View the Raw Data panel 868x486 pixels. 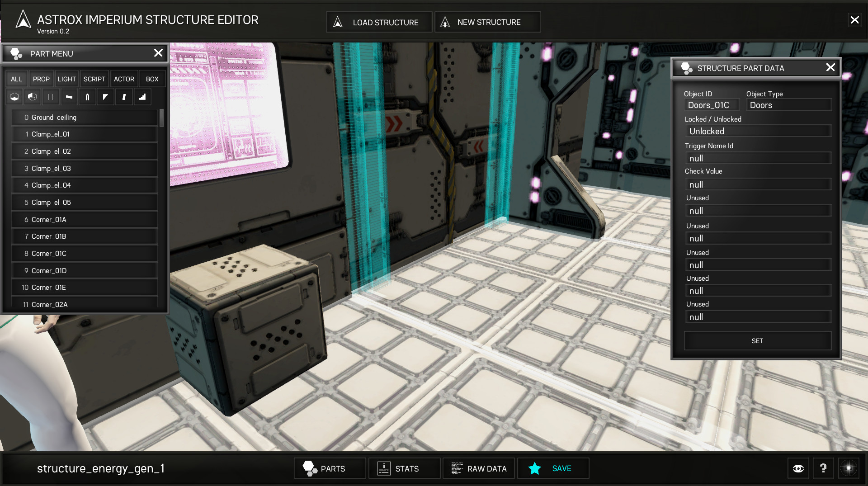point(478,468)
